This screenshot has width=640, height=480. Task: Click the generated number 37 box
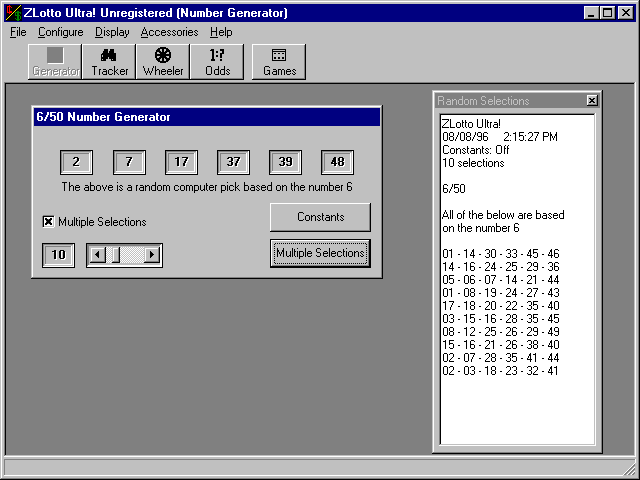[233, 162]
